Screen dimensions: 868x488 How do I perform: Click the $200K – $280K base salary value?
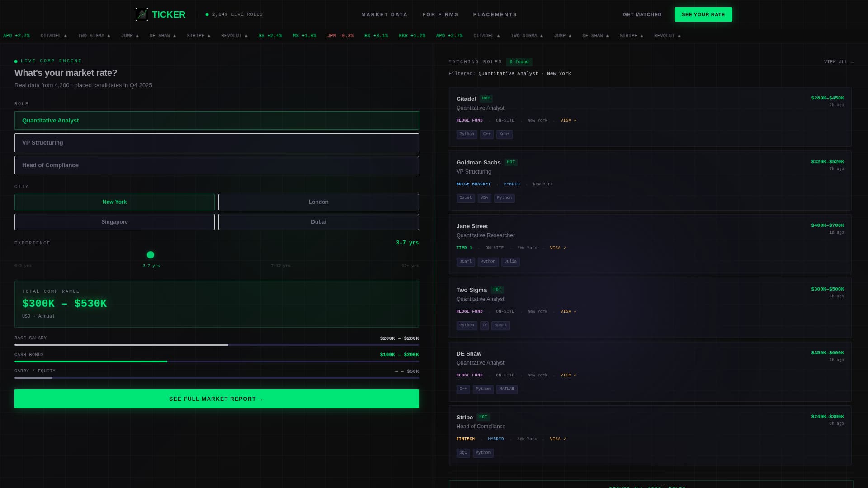point(399,338)
